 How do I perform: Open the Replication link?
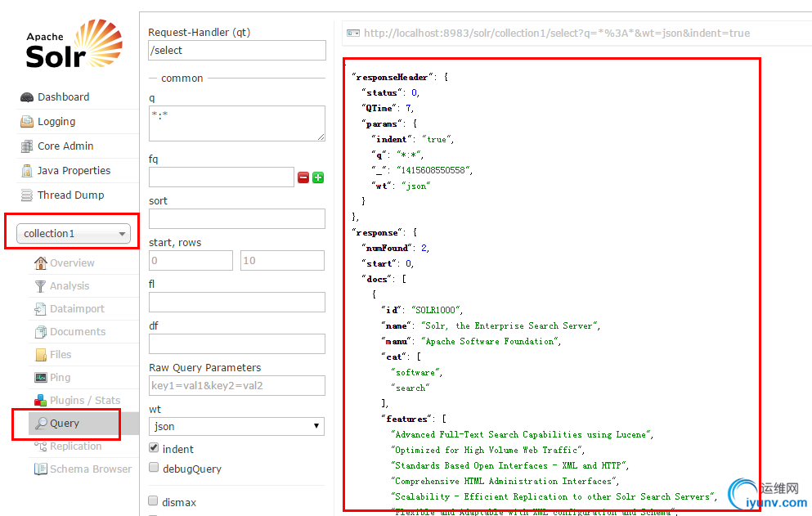(x=75, y=446)
